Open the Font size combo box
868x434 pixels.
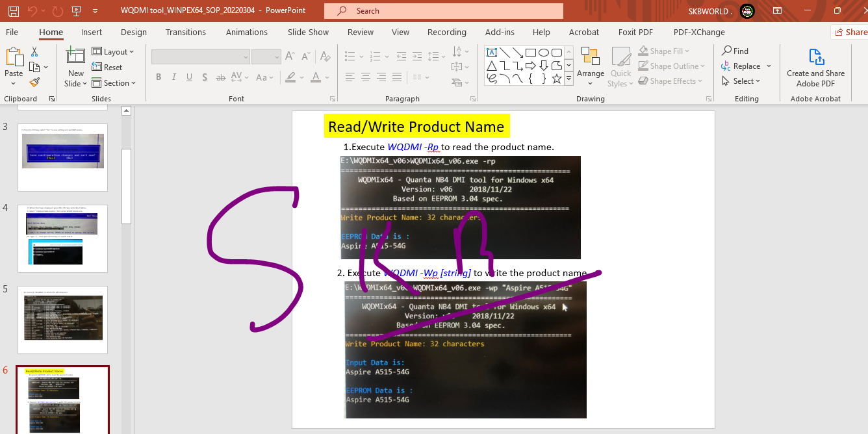266,57
